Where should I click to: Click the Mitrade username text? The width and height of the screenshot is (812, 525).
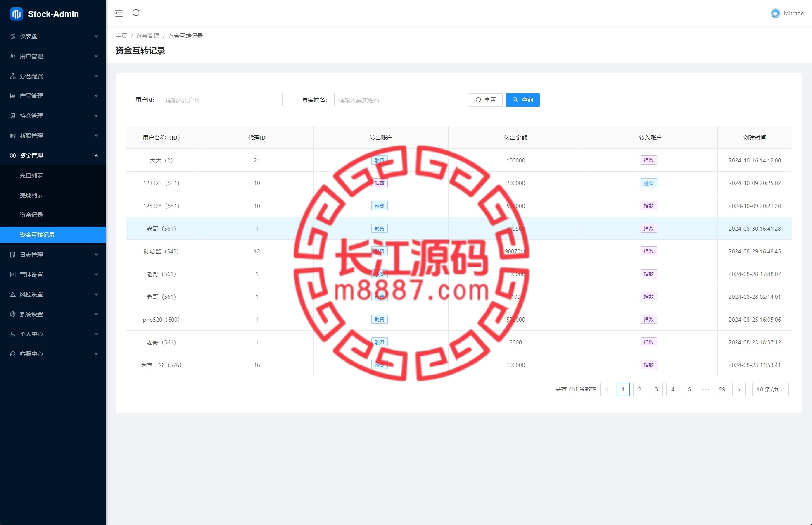tap(794, 13)
